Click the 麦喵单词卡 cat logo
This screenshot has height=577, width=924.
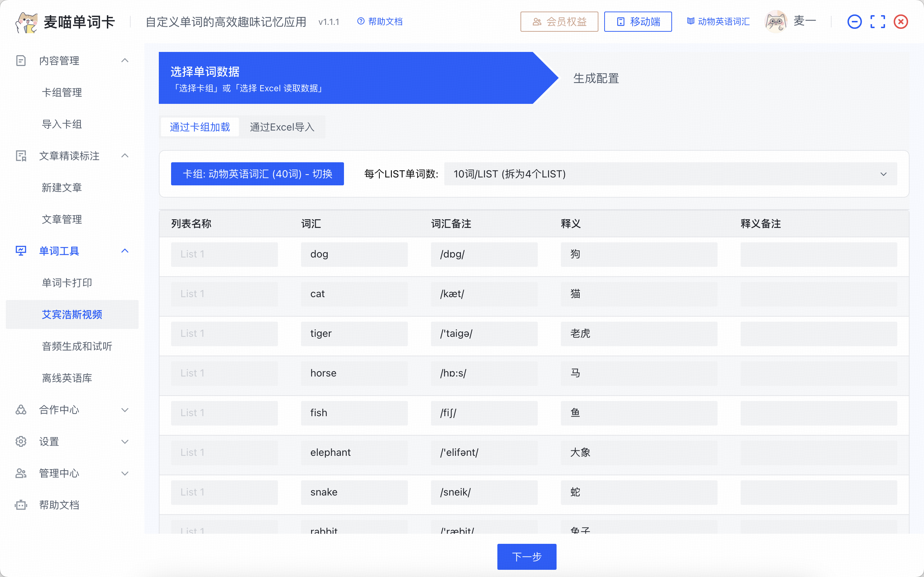26,21
